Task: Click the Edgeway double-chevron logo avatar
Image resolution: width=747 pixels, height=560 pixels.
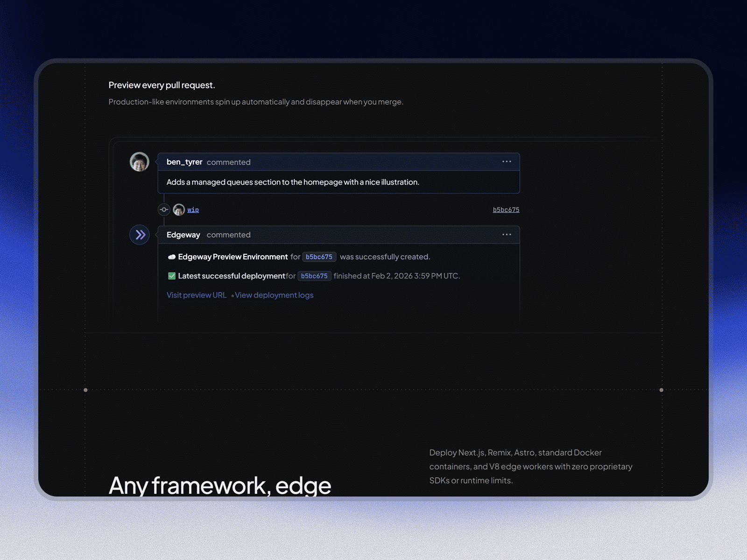Action: [140, 235]
